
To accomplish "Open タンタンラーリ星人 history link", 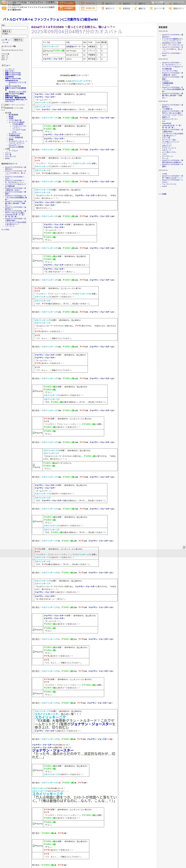I will point(169,140).
